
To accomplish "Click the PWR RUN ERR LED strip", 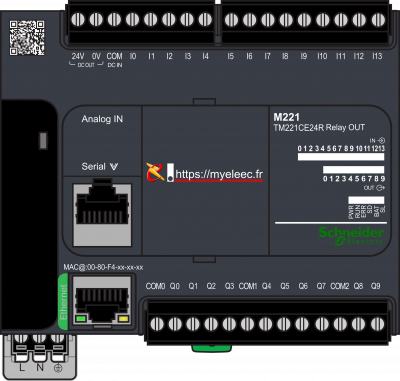I will coord(366,200).
